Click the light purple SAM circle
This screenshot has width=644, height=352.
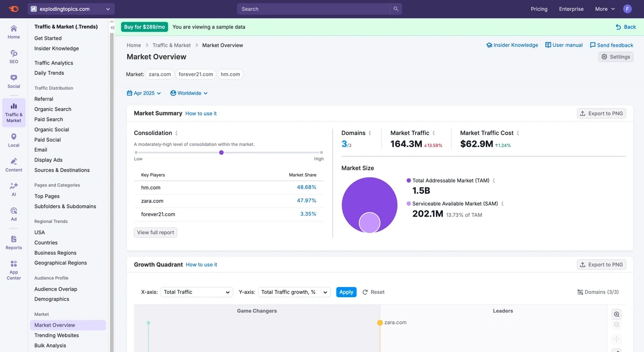pyautogui.click(x=369, y=222)
